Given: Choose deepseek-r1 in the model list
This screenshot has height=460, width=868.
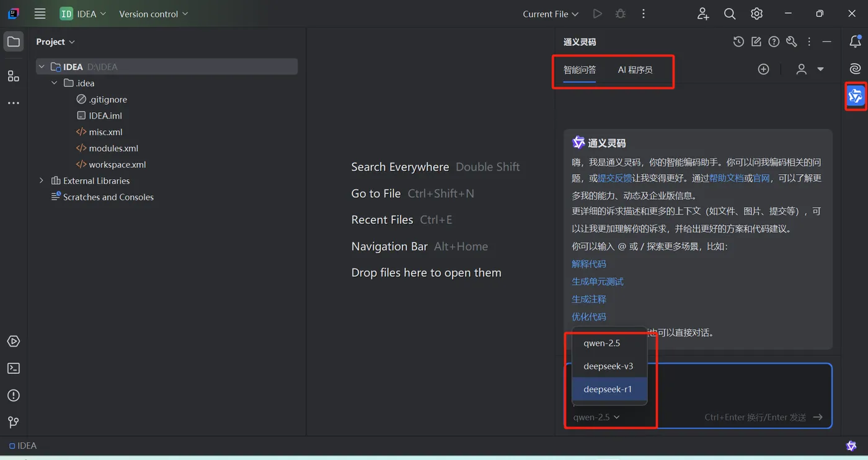Looking at the screenshot, I should tap(609, 389).
